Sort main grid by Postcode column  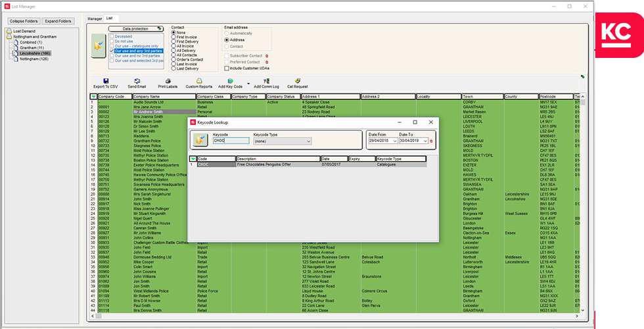[x=556, y=97]
